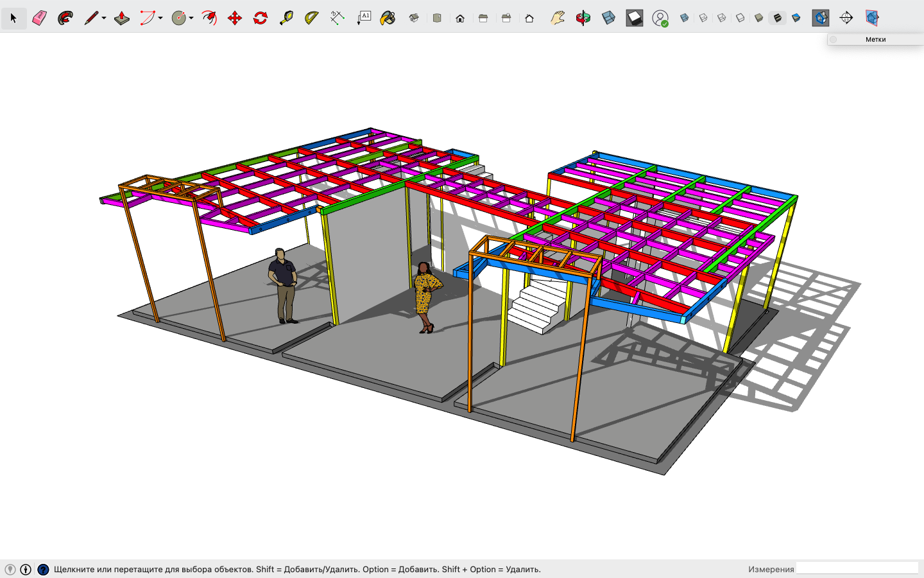Click the Offset tool
The width and height of the screenshot is (924, 578).
tap(209, 18)
